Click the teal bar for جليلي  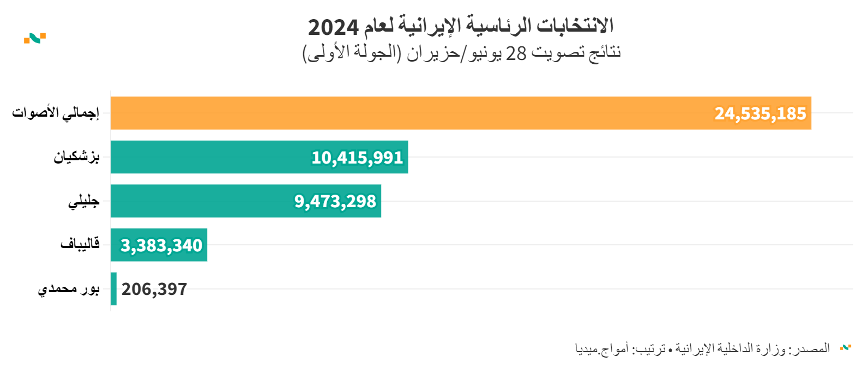tap(196, 201)
